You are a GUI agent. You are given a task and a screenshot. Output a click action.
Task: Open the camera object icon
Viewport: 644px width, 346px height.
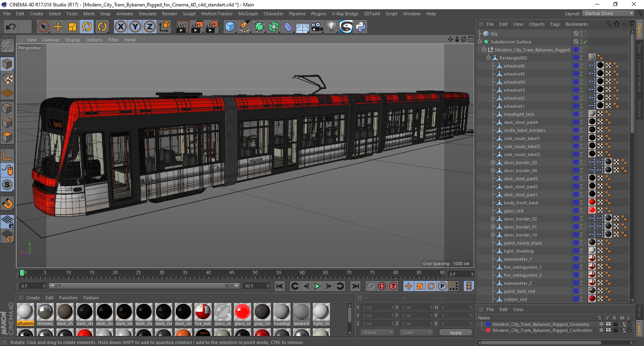click(x=317, y=27)
